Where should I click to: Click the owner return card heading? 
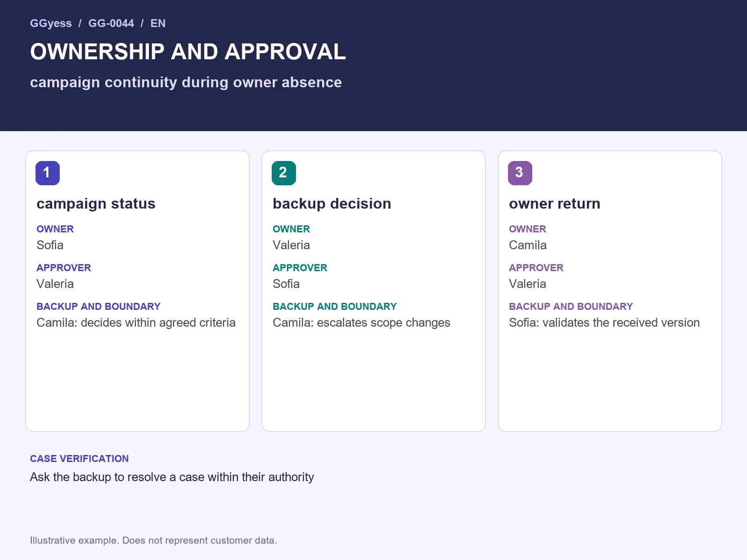coord(555,204)
